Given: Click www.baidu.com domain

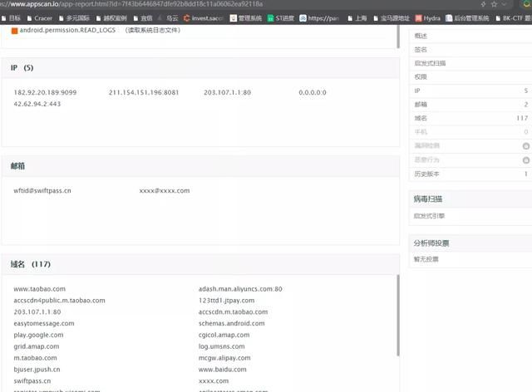Looking at the screenshot, I should 223,370.
